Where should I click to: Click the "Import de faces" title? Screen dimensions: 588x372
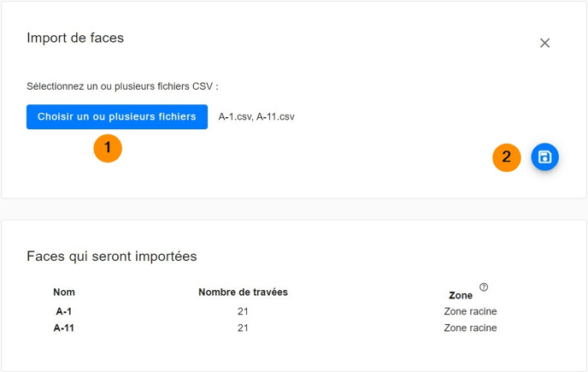(75, 38)
